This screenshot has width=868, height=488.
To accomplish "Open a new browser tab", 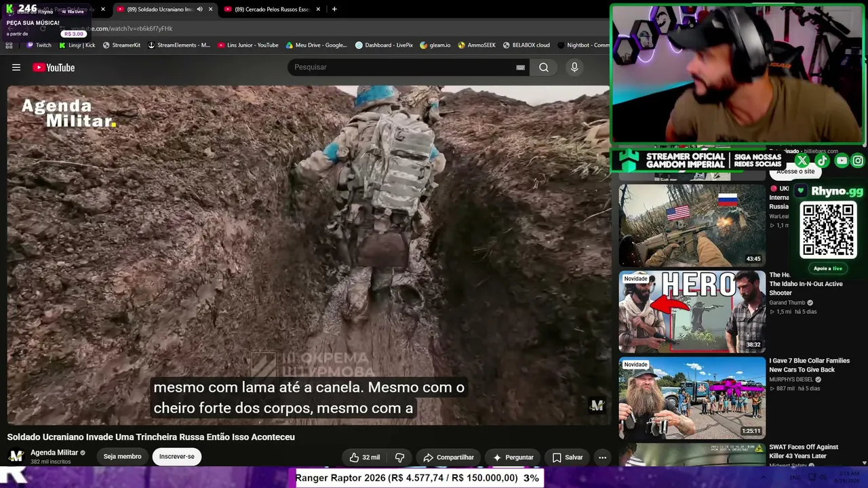I will (x=334, y=9).
